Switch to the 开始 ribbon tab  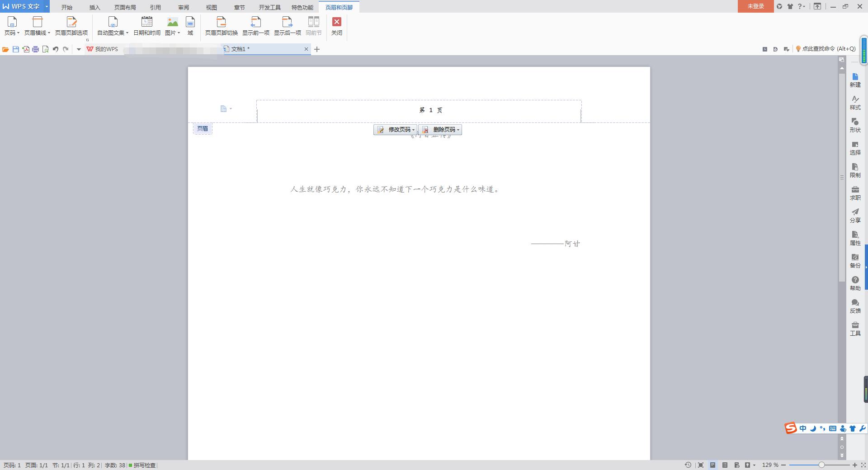67,7
